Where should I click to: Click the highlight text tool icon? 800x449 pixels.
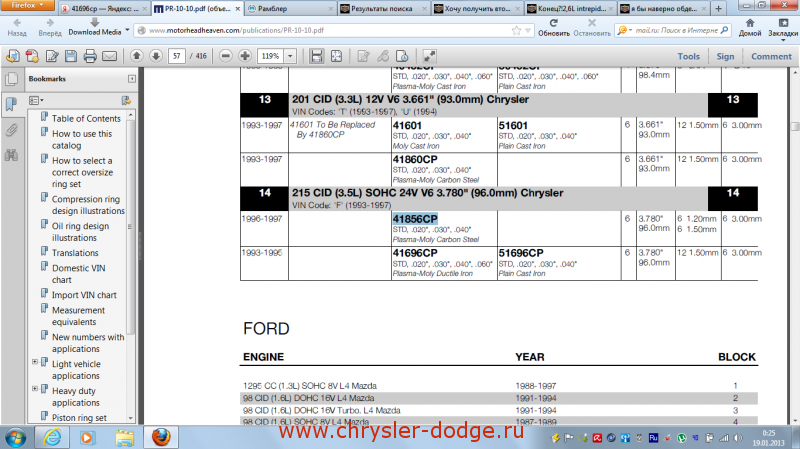click(383, 56)
